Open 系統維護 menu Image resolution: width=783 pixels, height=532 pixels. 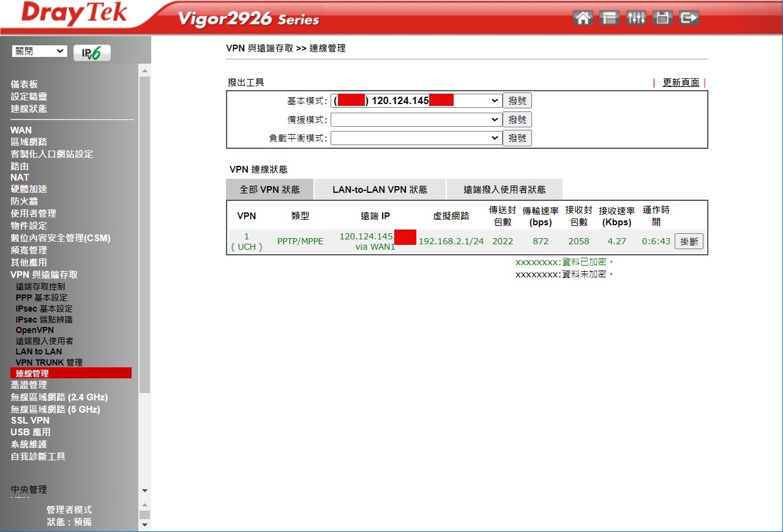(29, 444)
